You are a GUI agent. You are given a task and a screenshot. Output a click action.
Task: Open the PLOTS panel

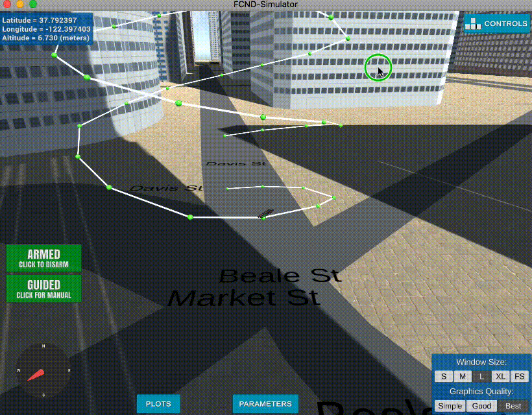(158, 403)
